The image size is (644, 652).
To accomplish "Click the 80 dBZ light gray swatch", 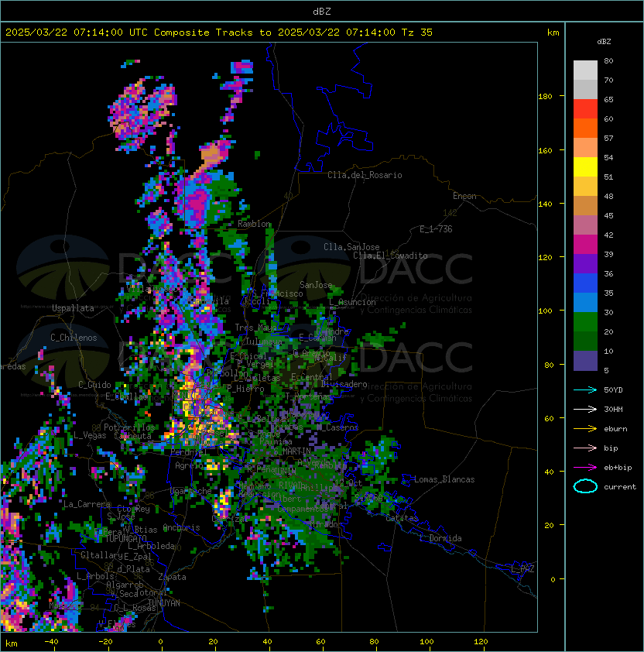I will pyautogui.click(x=585, y=70).
